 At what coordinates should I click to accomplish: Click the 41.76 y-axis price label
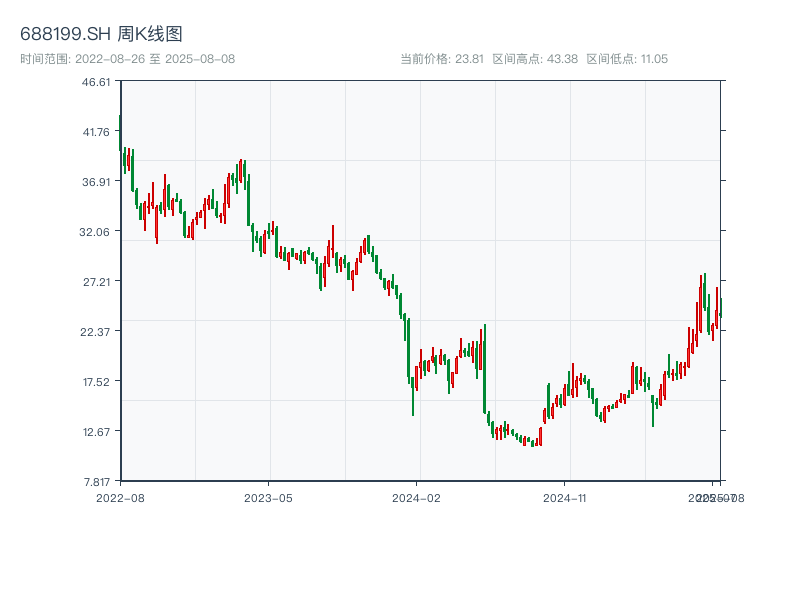[96, 132]
